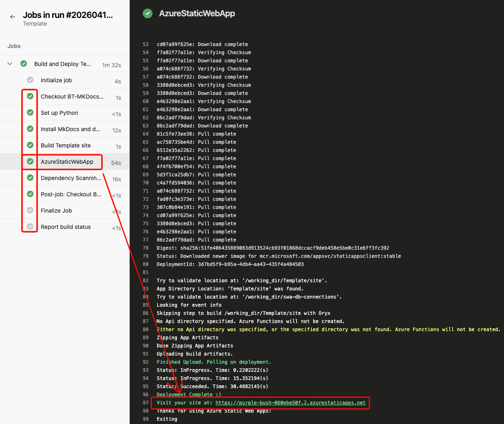This screenshot has height=424, width=504.
Task: Click the back arrow beside Jobs in run
Action: click(13, 17)
